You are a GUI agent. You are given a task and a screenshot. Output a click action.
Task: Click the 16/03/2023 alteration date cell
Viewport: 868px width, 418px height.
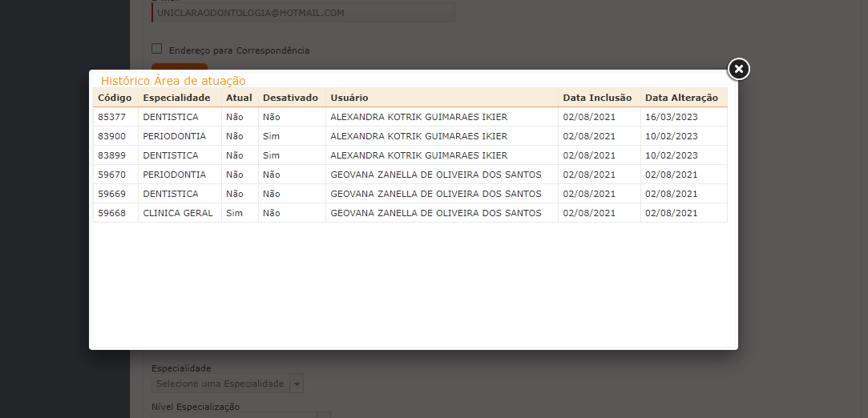tap(672, 117)
